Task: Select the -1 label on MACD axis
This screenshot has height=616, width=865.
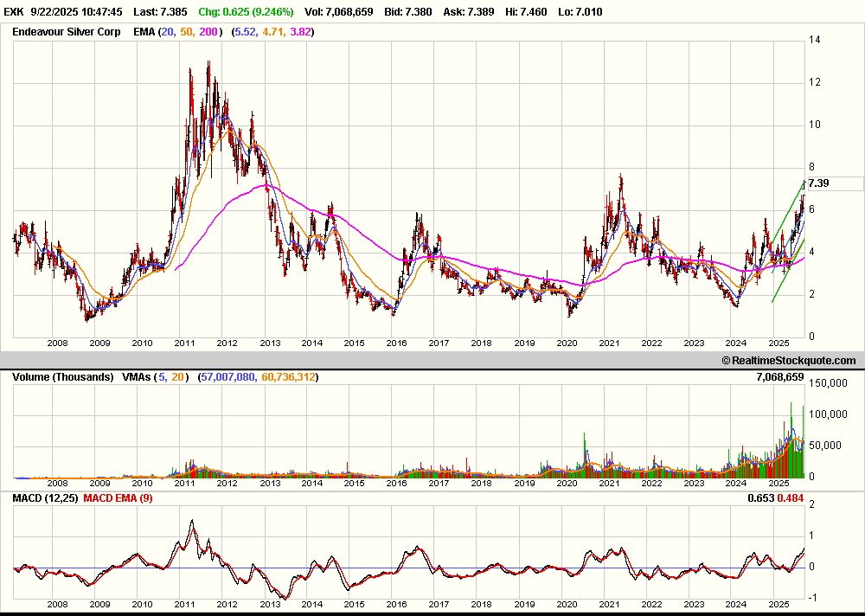Action: tap(814, 599)
